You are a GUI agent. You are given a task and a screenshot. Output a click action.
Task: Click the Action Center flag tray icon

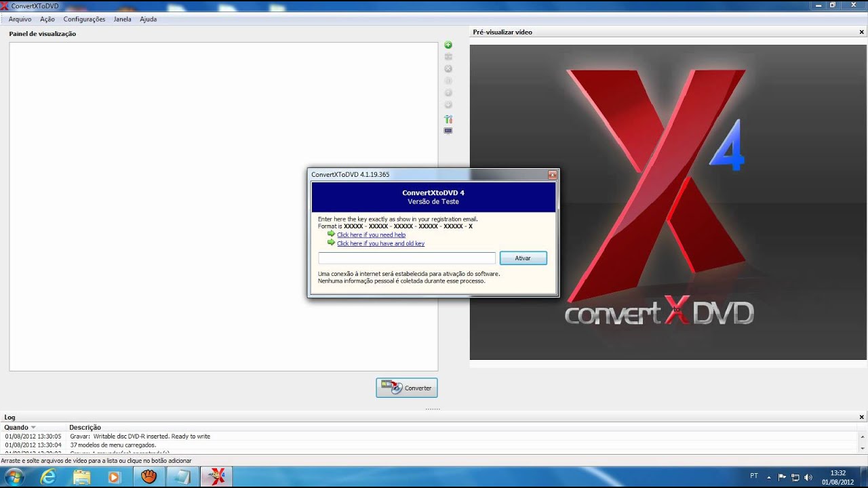[783, 477]
